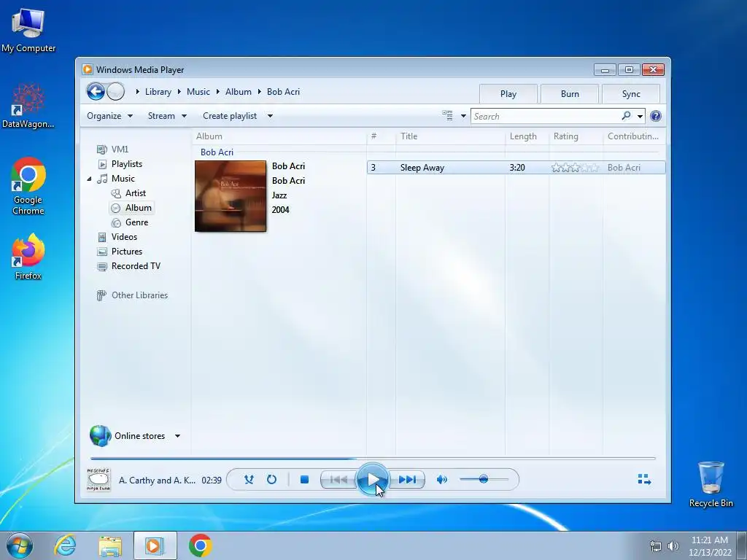The width and height of the screenshot is (747, 560).
Task: Open the Windows Start button
Action: coord(19,545)
